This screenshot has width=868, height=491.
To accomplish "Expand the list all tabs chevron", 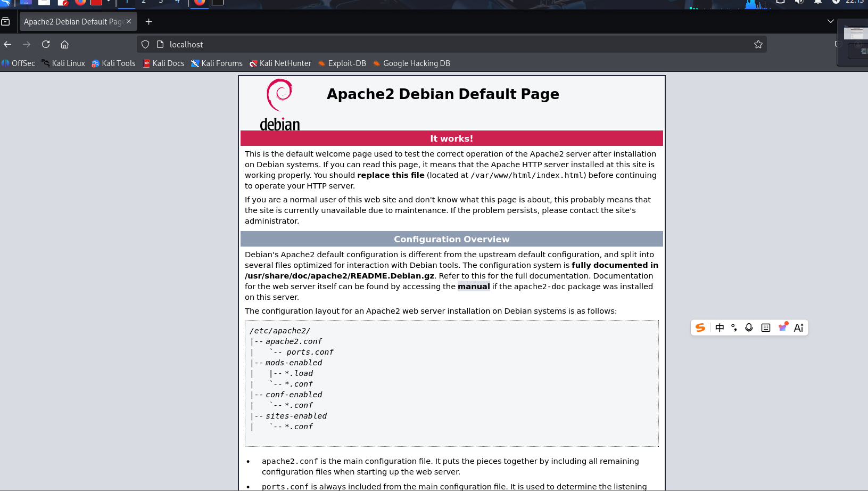I will 831,21.
